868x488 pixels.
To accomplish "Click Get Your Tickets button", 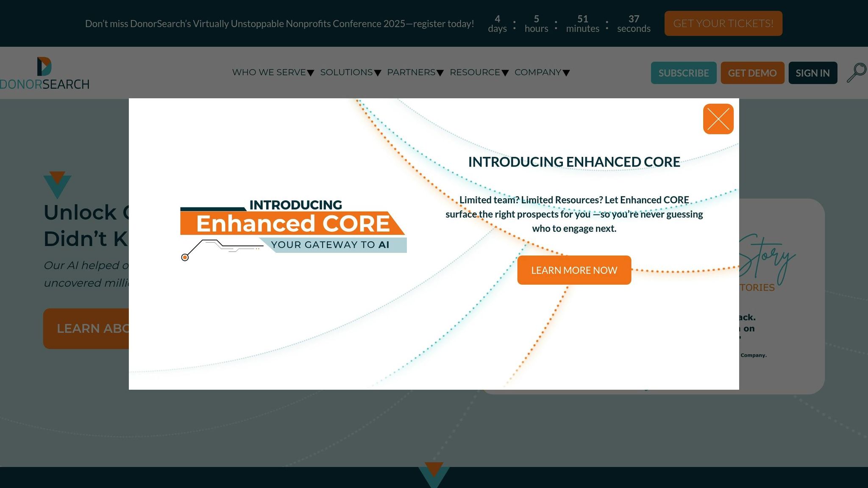I will pyautogui.click(x=723, y=23).
